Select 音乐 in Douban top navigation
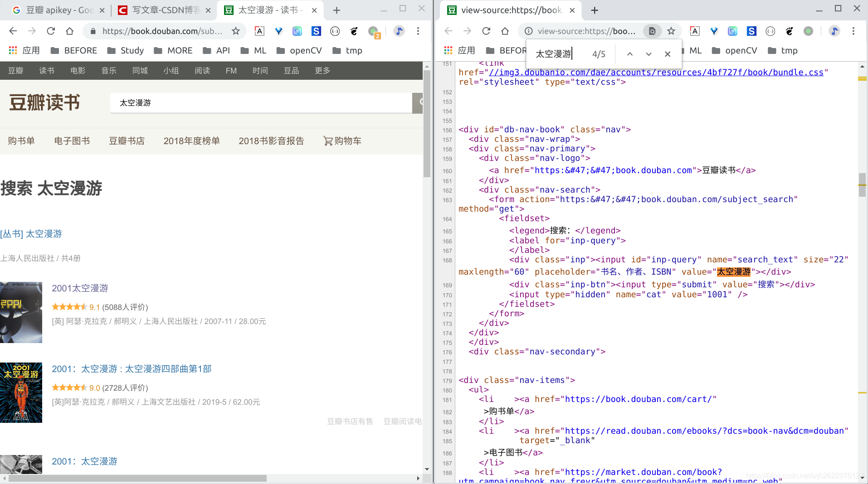Screen dimensions: 868x484 click(x=109, y=71)
